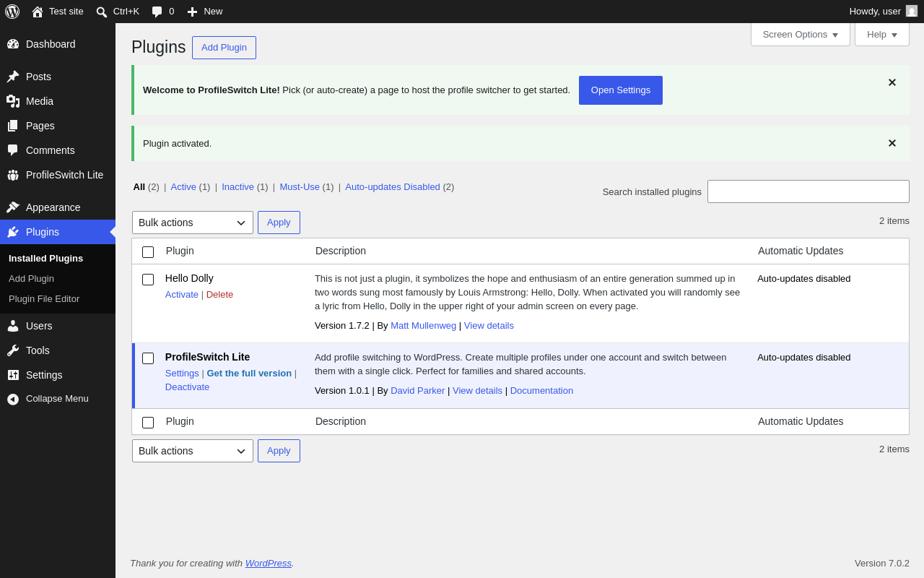Image resolution: width=924 pixels, height=578 pixels.
Task: Filter plugins by Inactive
Action: click(237, 187)
